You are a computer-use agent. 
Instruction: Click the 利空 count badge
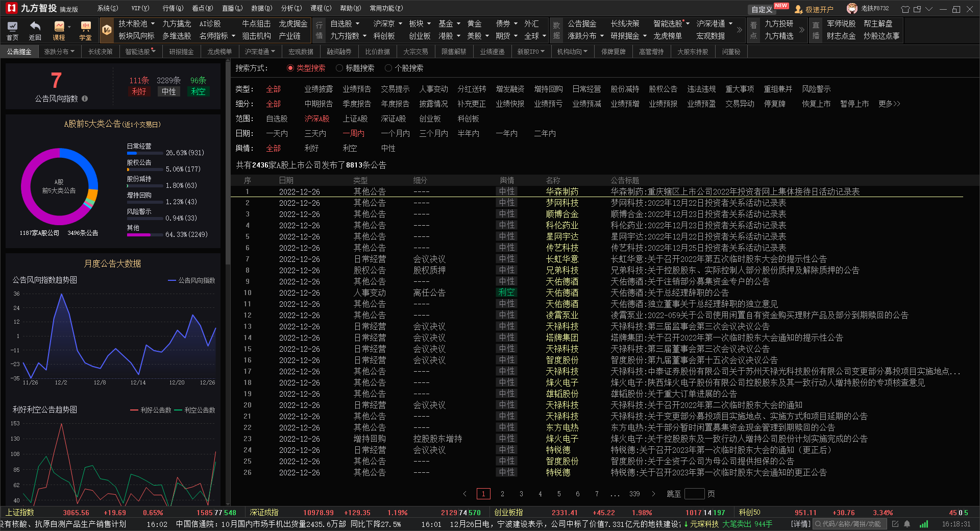tap(198, 91)
